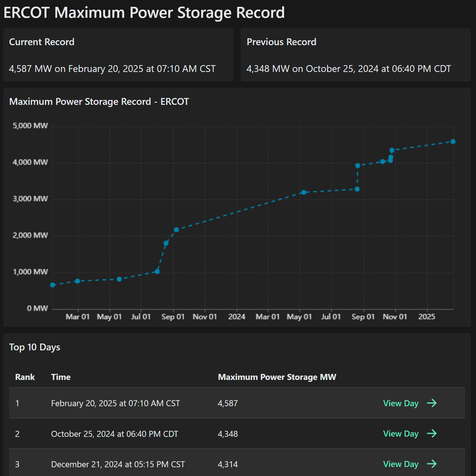Image resolution: width=476 pixels, height=476 pixels.
Task: Click the arrow icon in the February 20, 2025 row
Action: click(432, 403)
